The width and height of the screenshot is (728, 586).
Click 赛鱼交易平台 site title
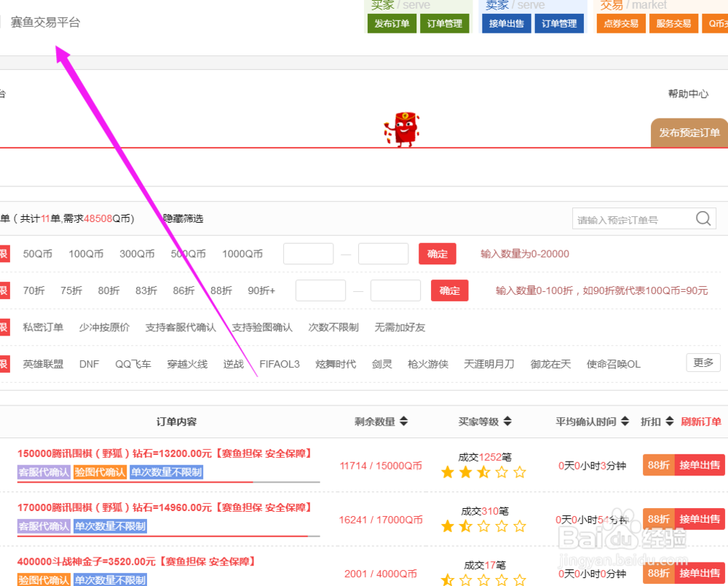pos(45,23)
